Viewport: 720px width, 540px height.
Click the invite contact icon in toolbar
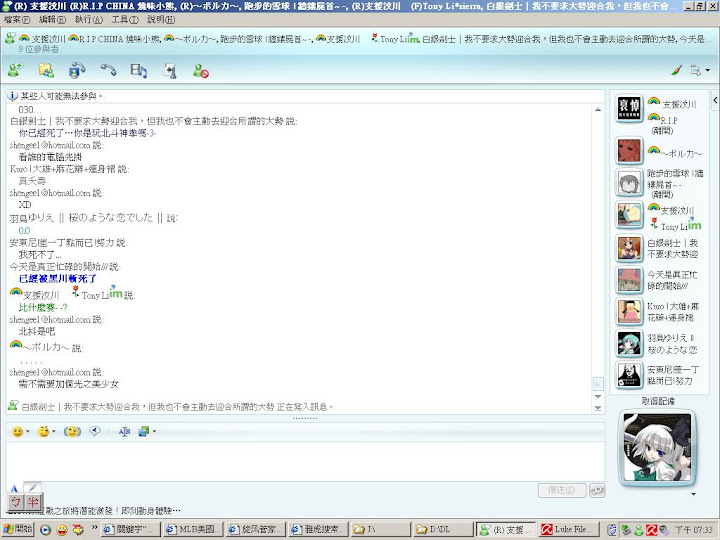coord(15,70)
